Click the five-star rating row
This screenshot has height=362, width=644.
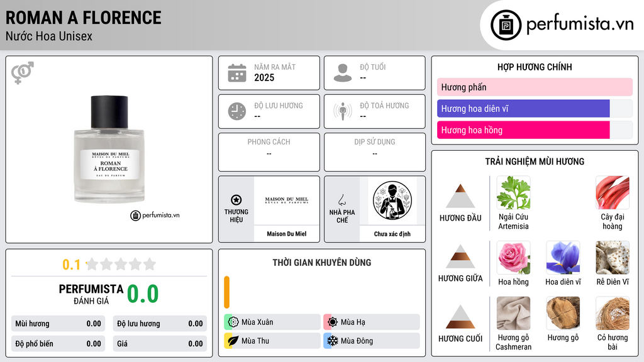[x=121, y=265]
